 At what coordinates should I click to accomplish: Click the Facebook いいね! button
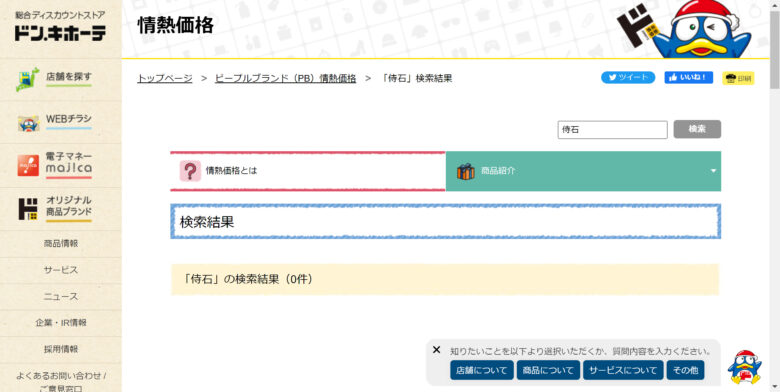688,78
